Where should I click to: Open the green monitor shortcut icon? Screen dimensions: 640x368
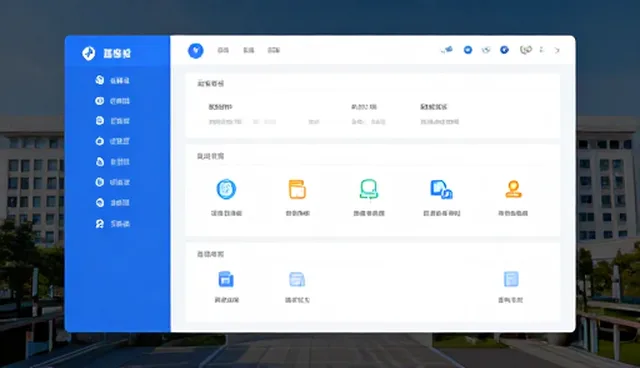pyautogui.click(x=369, y=189)
